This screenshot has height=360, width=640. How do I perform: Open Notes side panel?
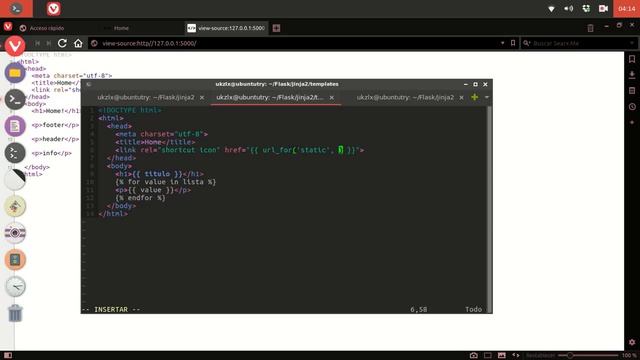point(632,91)
